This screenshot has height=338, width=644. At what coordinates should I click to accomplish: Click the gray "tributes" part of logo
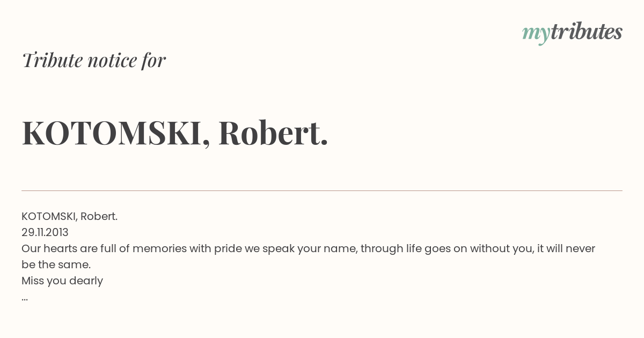pos(586,32)
